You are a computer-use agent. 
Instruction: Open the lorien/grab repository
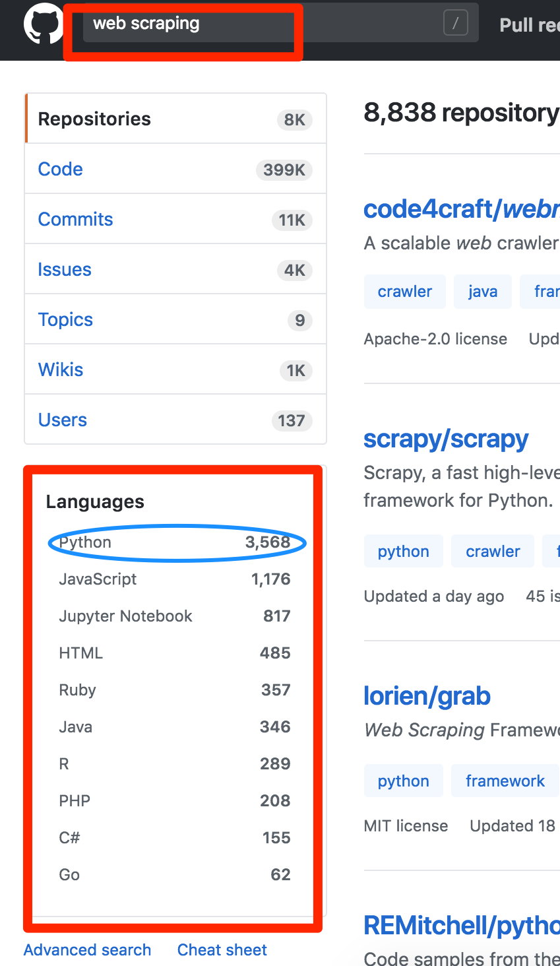(x=427, y=696)
